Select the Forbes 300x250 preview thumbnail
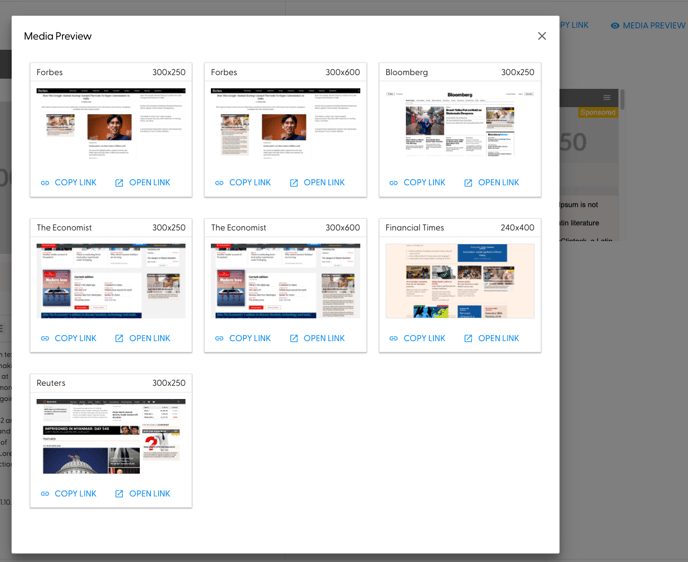Image resolution: width=688 pixels, height=562 pixels. 111,125
